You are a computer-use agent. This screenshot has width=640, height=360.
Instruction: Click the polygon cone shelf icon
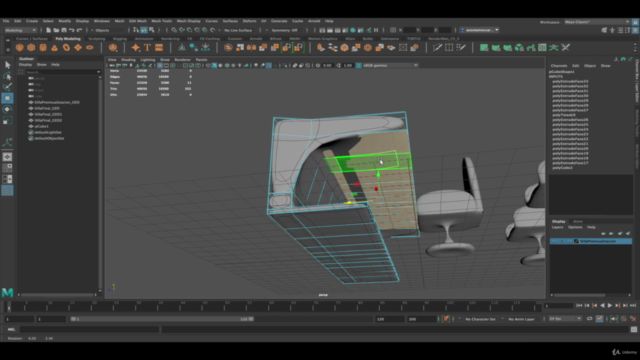point(54,48)
